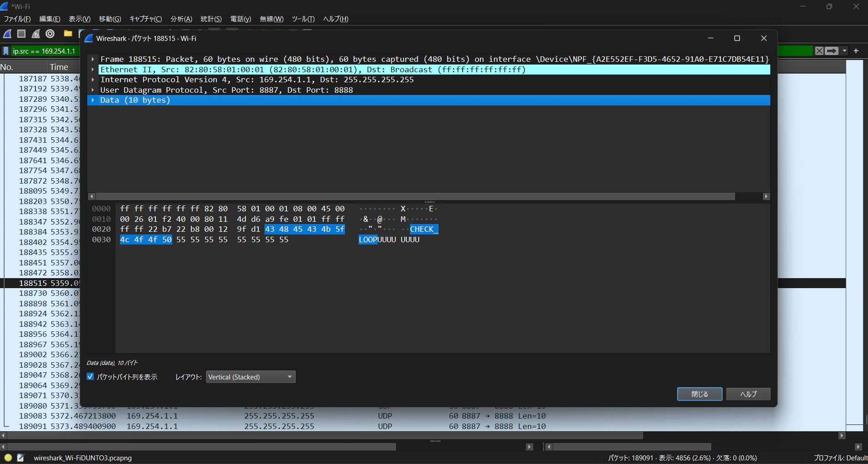This screenshot has height=464, width=868.
Task: Open the 統計(S) menu
Action: [x=211, y=19]
